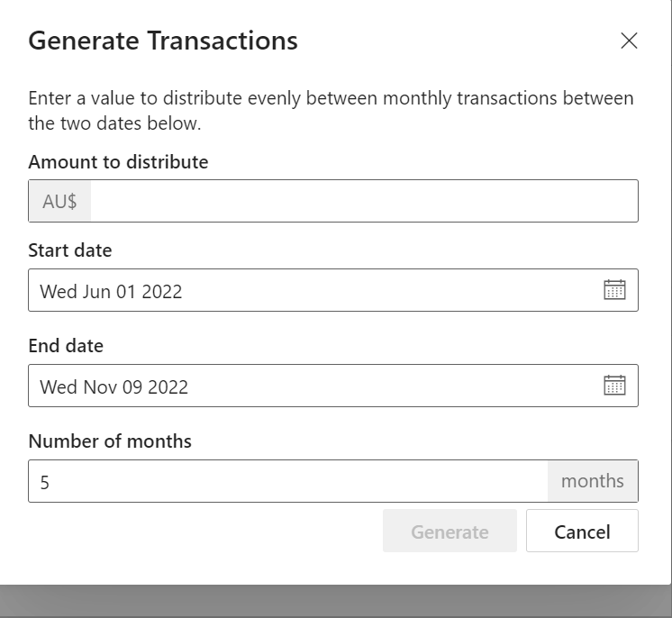Click the Number of months label
Screen dimensions: 672x618
(110, 441)
